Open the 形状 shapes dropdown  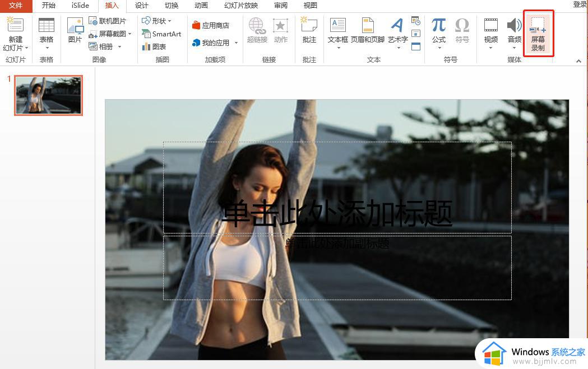(169, 21)
